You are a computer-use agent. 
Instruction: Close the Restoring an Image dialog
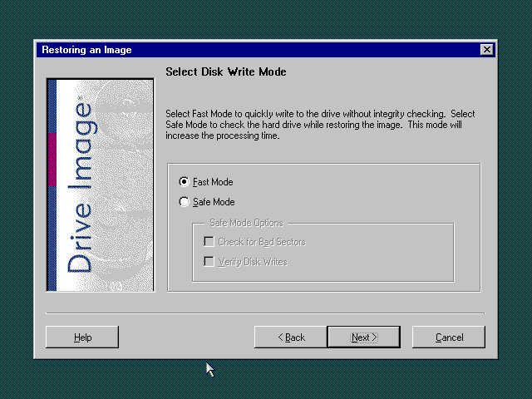[487, 50]
